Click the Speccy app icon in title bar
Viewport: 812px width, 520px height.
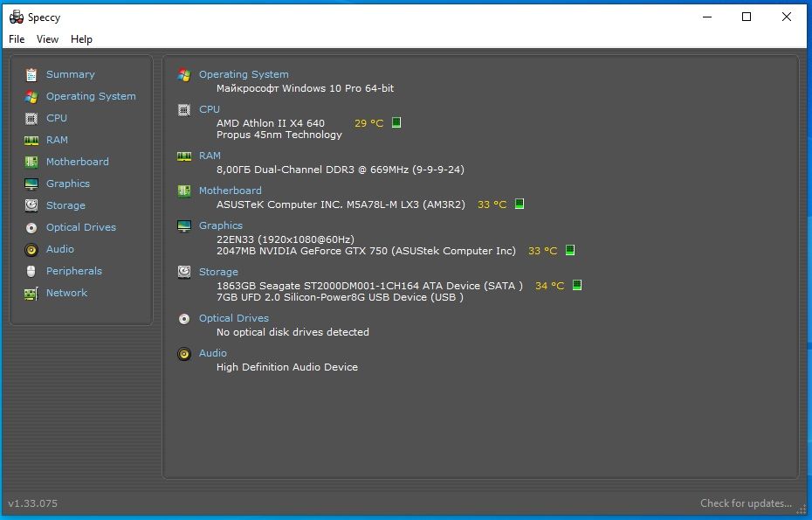[x=17, y=17]
